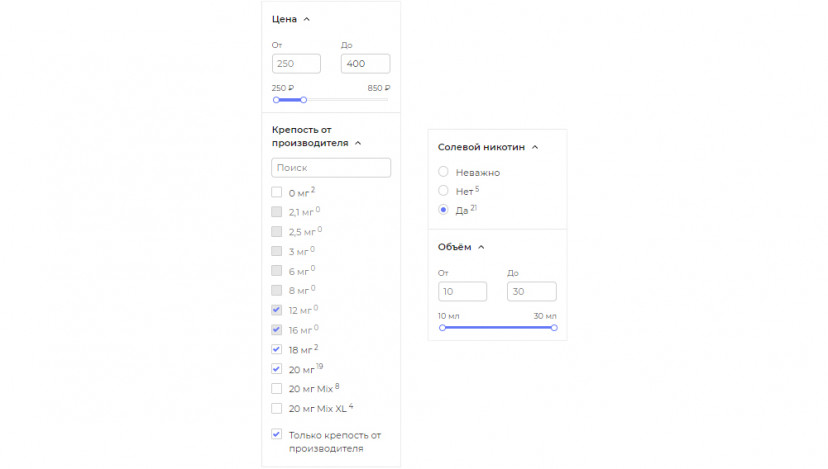Collapse the Объём section chevron

(481, 247)
